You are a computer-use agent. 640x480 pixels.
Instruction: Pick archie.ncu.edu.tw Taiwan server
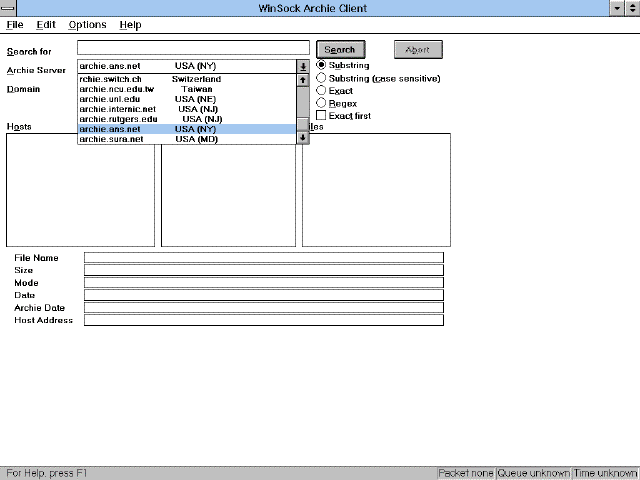pyautogui.click(x=187, y=89)
